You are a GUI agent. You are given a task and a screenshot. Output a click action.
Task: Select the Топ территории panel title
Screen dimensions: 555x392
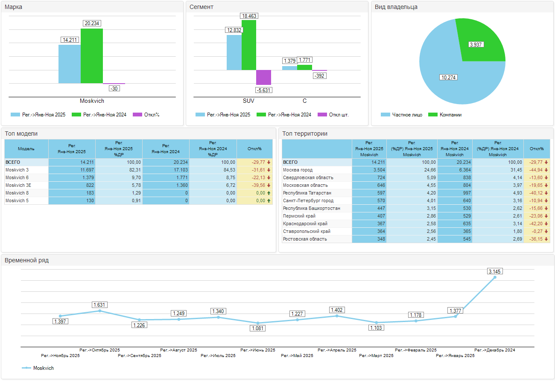[x=305, y=134]
